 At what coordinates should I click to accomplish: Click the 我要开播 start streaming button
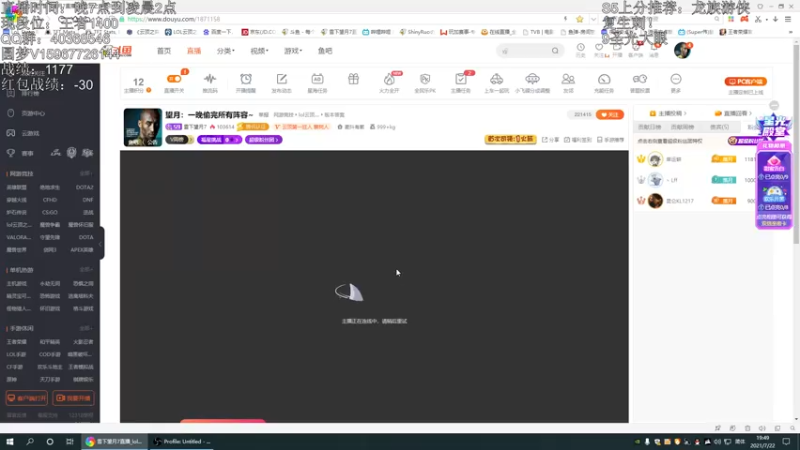click(73, 398)
